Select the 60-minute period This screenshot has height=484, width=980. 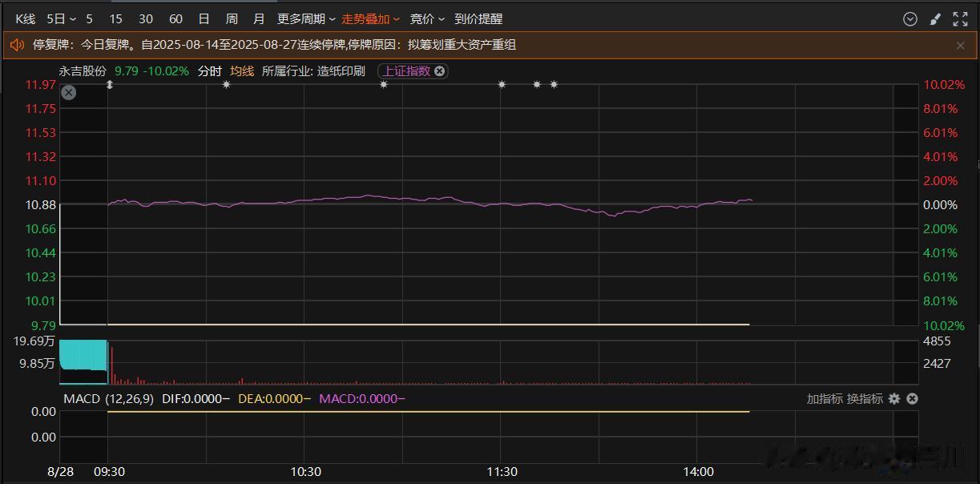176,19
